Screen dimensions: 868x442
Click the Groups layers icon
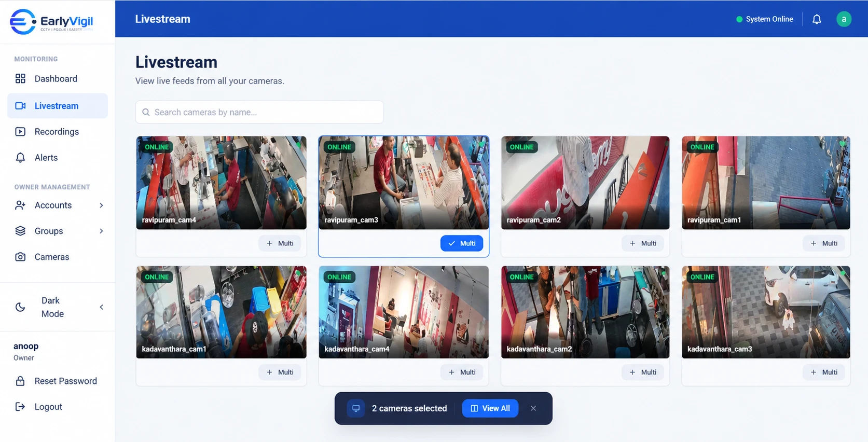[20, 231]
